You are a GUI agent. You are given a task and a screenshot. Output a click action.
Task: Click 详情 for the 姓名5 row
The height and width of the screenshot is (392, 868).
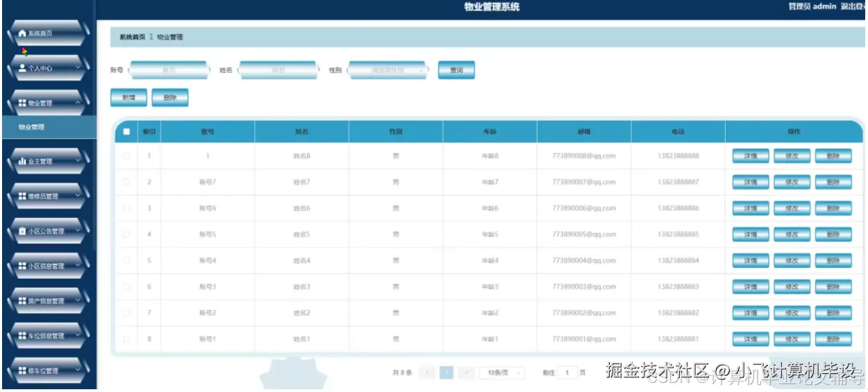(x=751, y=235)
